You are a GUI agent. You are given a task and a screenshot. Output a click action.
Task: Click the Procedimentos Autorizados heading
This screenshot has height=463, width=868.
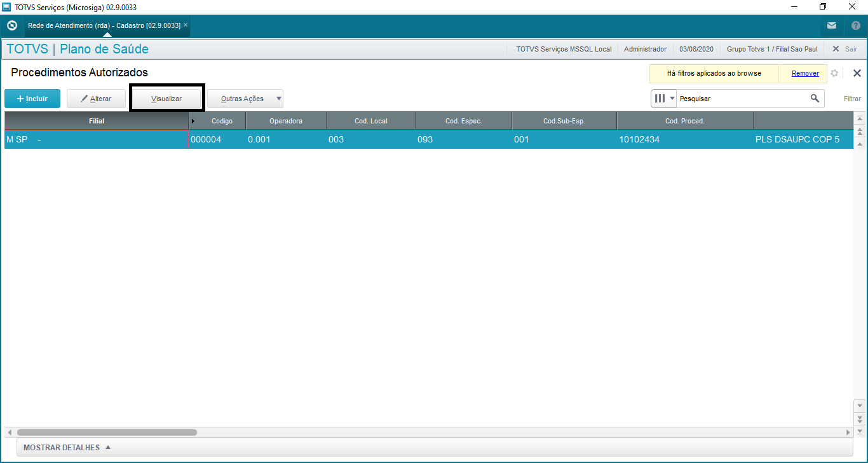click(79, 73)
